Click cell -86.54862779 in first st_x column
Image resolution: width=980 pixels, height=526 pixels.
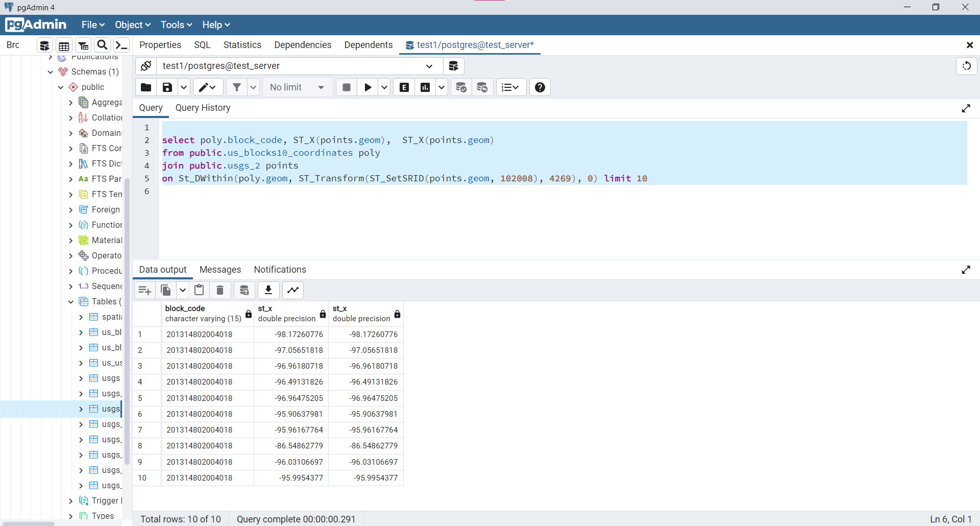click(x=291, y=446)
